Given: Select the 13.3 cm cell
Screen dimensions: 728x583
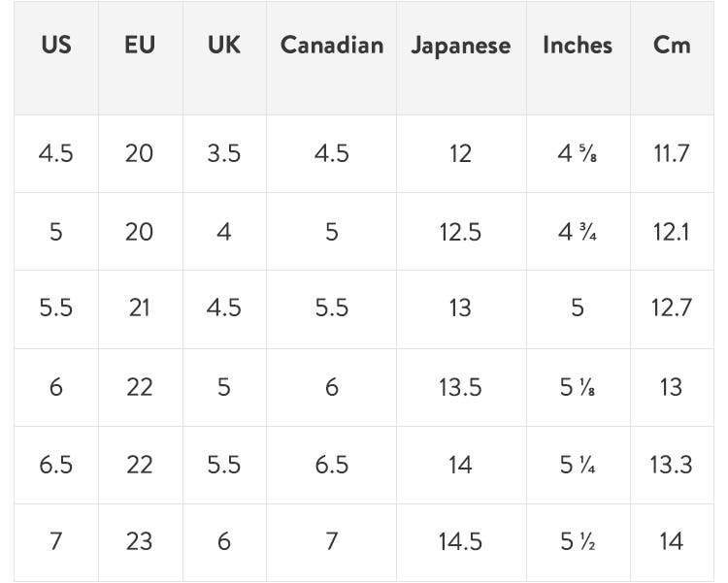Looking at the screenshot, I should (671, 465).
